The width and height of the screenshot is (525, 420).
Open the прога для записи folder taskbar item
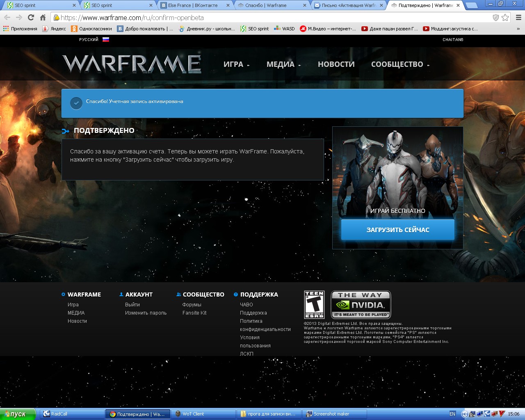coord(269,414)
